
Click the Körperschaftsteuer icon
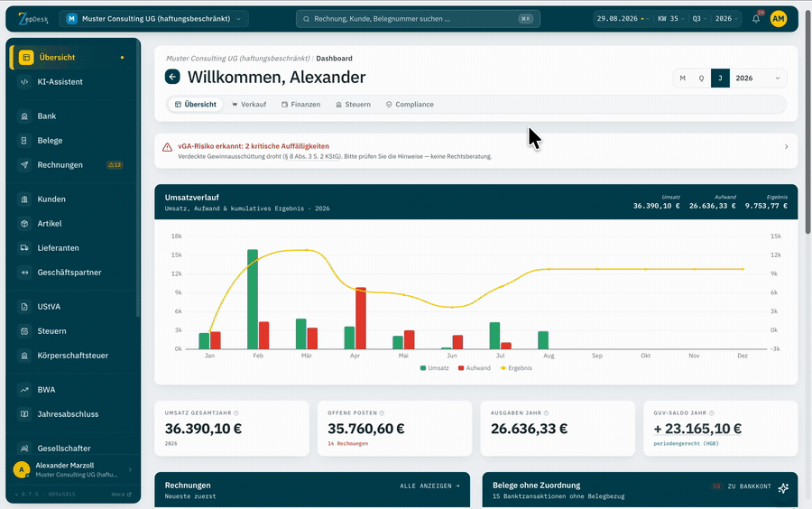(24, 356)
